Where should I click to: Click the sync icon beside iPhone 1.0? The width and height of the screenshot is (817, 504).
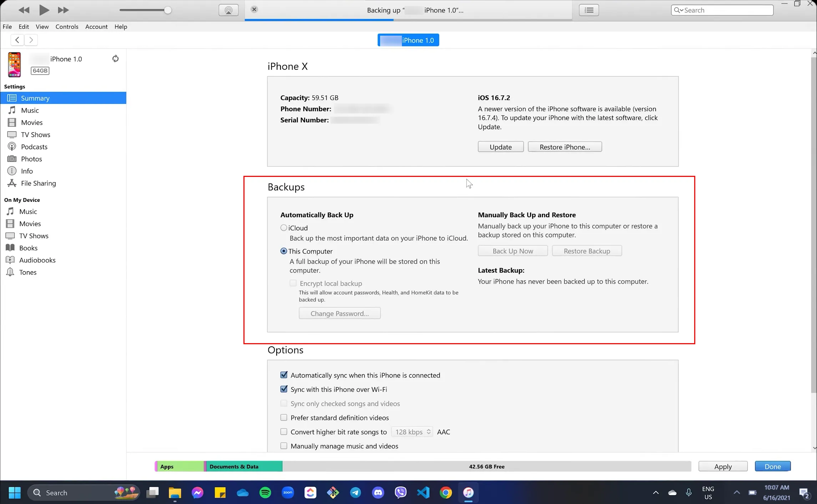click(115, 58)
